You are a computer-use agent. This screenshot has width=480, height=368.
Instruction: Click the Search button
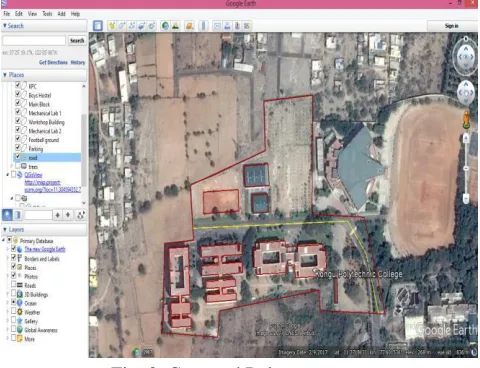(x=77, y=40)
